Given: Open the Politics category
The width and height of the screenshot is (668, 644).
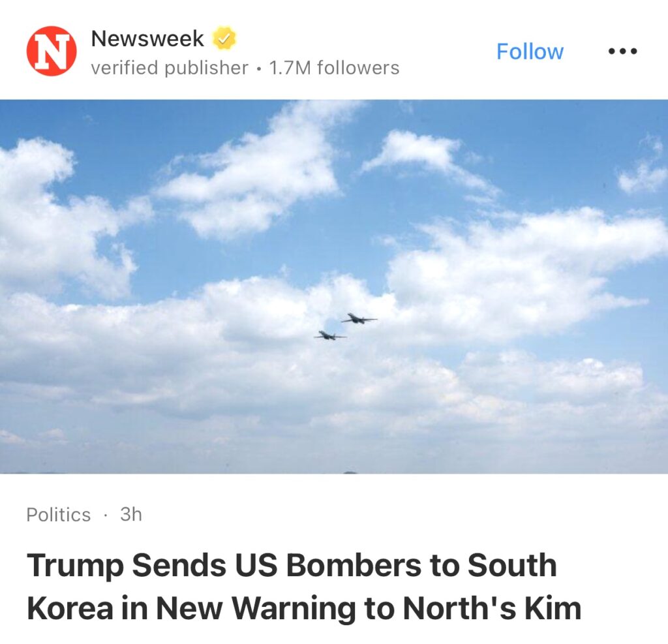Looking at the screenshot, I should click(59, 515).
